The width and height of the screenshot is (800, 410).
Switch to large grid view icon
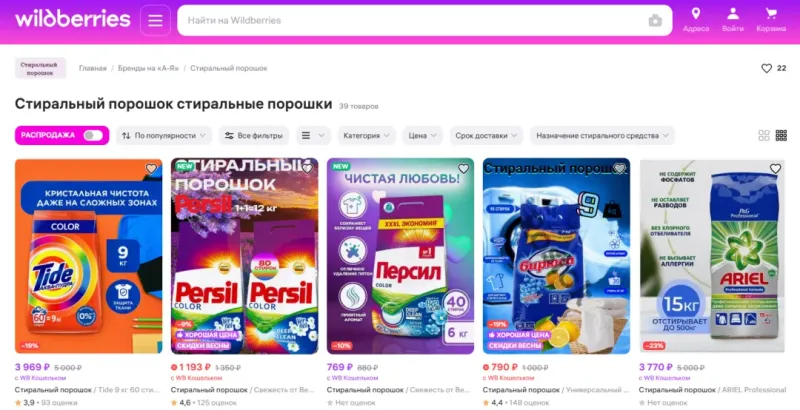764,135
